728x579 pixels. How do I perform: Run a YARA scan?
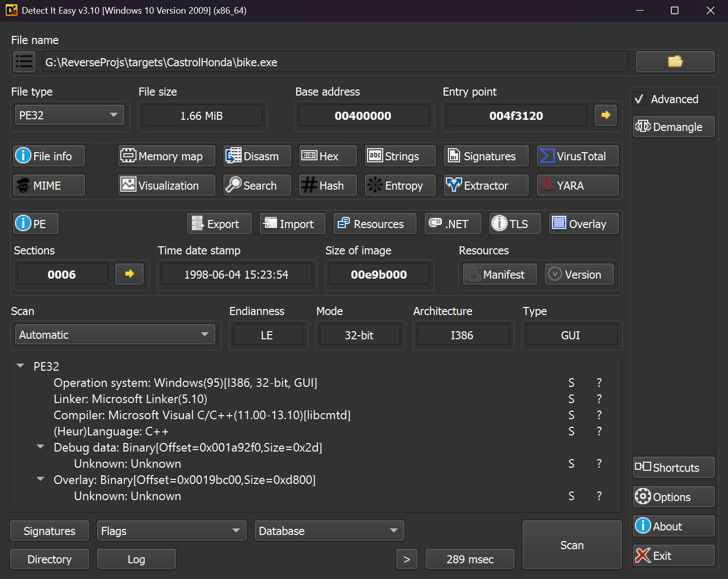pyautogui.click(x=577, y=185)
